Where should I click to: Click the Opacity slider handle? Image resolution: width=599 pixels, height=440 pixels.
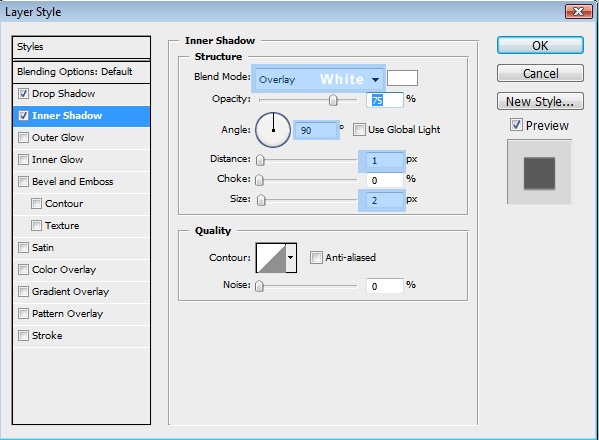point(333,100)
